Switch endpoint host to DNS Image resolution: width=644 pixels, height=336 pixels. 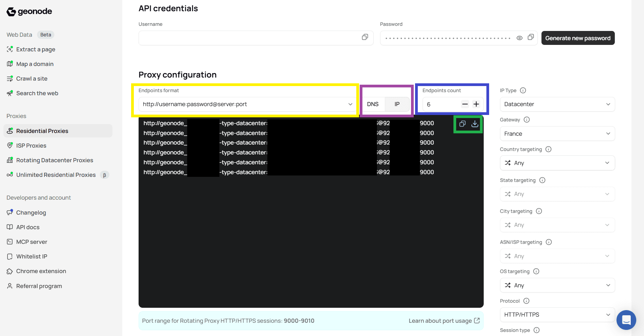pos(373,104)
